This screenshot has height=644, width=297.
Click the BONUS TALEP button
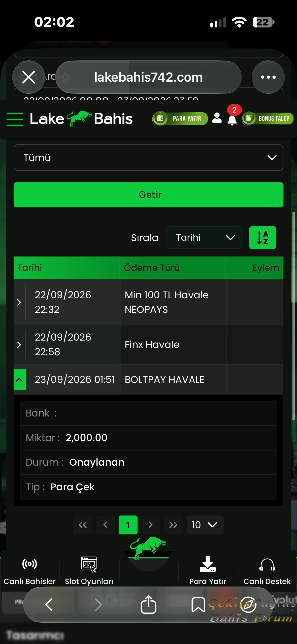tap(268, 118)
